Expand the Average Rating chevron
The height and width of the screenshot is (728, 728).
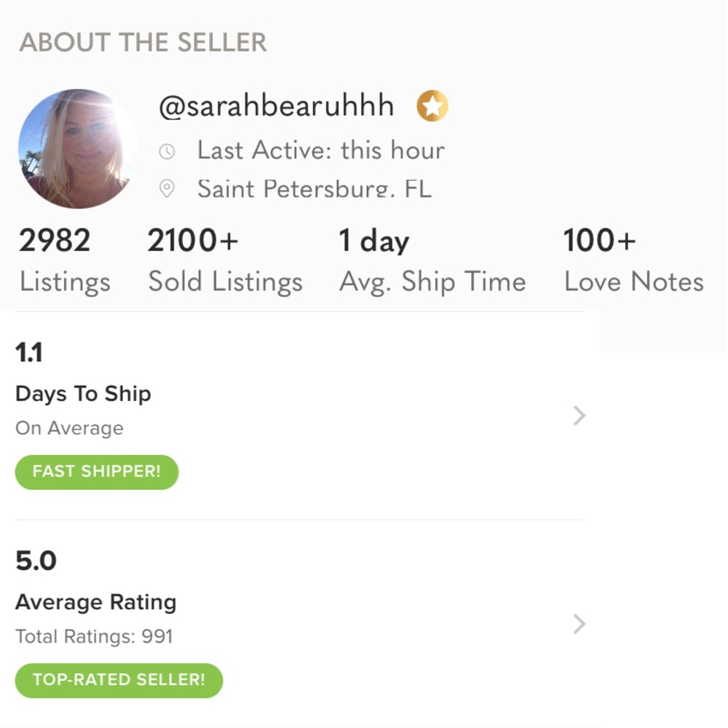pos(579,624)
